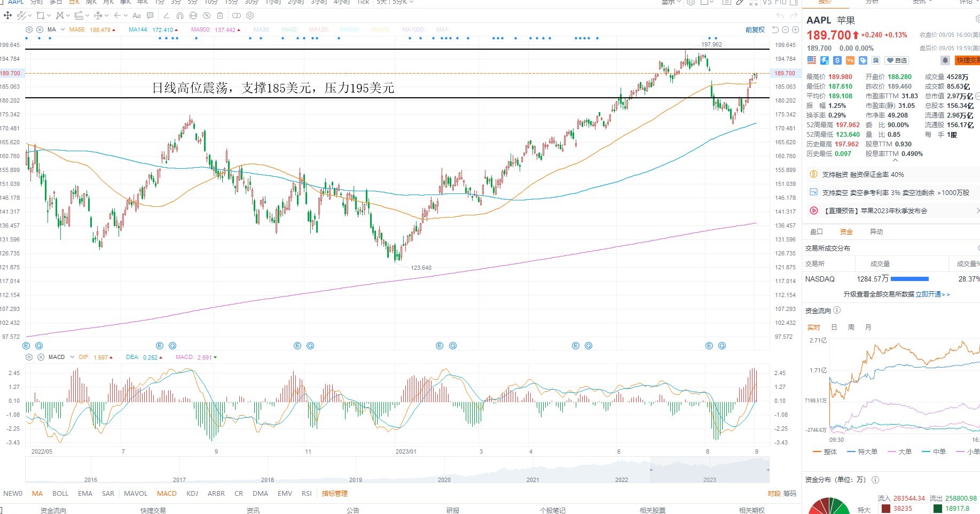Enable KDJ indicator
This screenshot has width=980, height=514.
[192, 493]
